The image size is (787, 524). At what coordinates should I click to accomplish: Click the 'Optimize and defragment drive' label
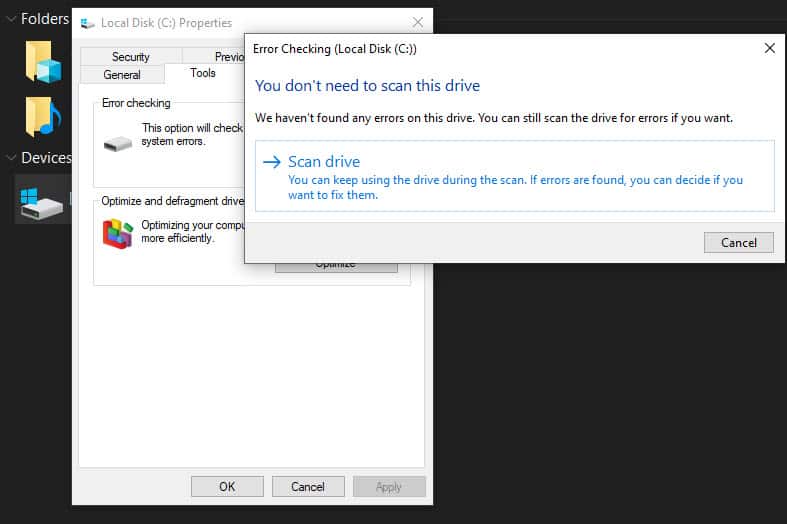[x=173, y=201]
